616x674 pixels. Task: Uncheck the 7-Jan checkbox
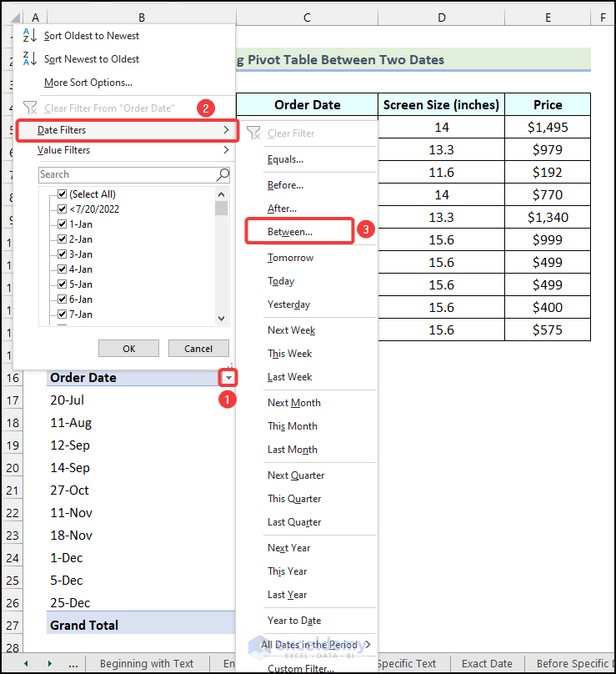point(63,314)
